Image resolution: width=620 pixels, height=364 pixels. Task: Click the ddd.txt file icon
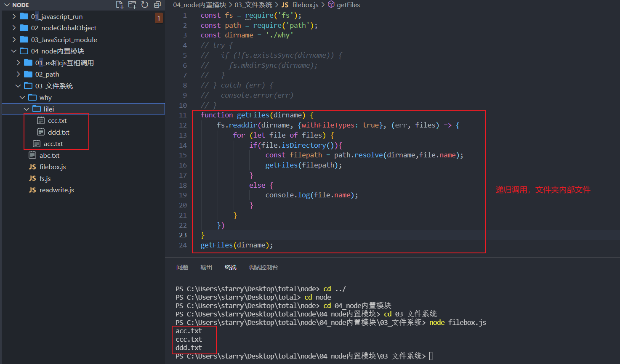(x=41, y=132)
